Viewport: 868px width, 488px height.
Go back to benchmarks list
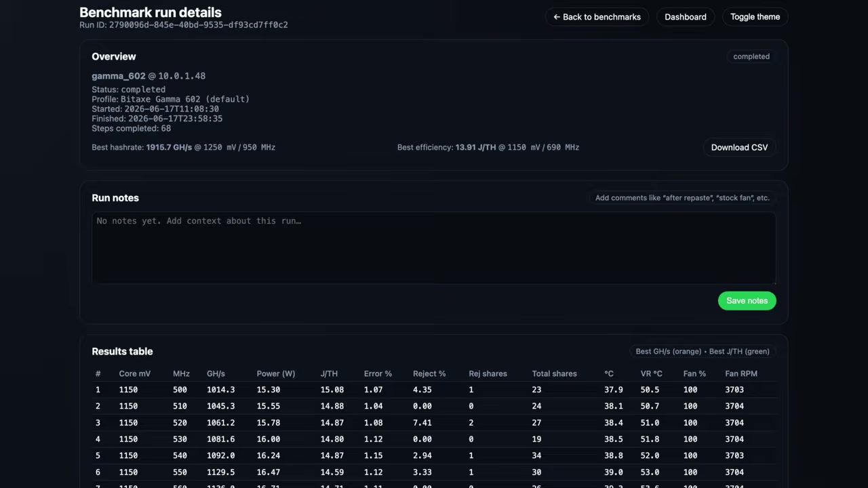pyautogui.click(x=597, y=17)
